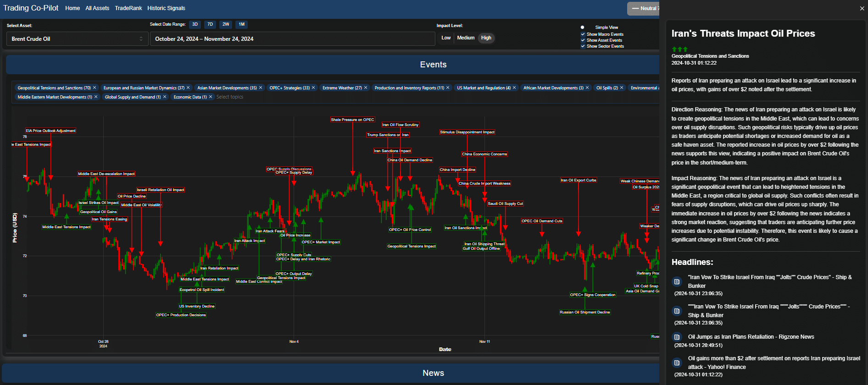Select the Israeli Retaliation Oil Impact marker
The height and width of the screenshot is (385, 868).
coord(161,190)
